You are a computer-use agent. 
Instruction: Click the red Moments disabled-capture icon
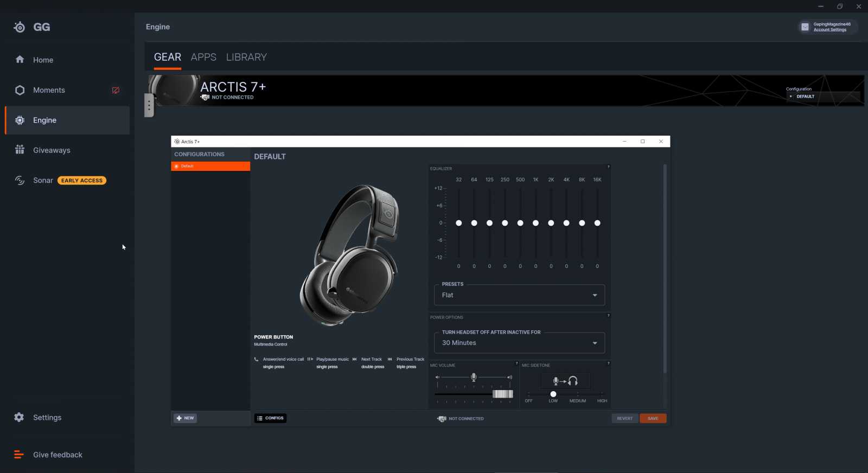[x=116, y=90]
